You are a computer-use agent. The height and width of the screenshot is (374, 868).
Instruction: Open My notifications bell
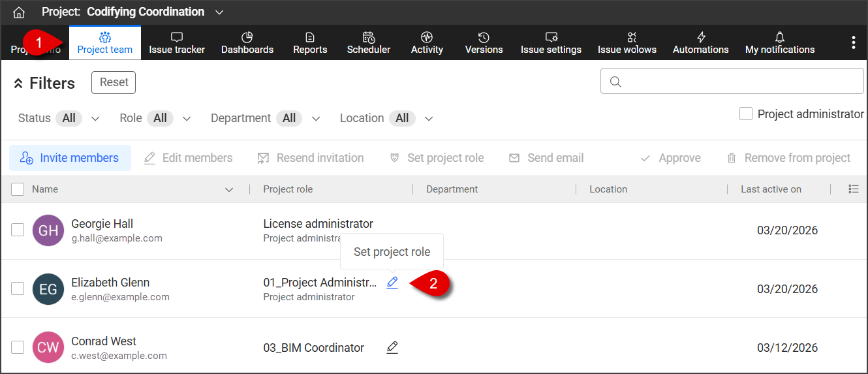(x=779, y=43)
